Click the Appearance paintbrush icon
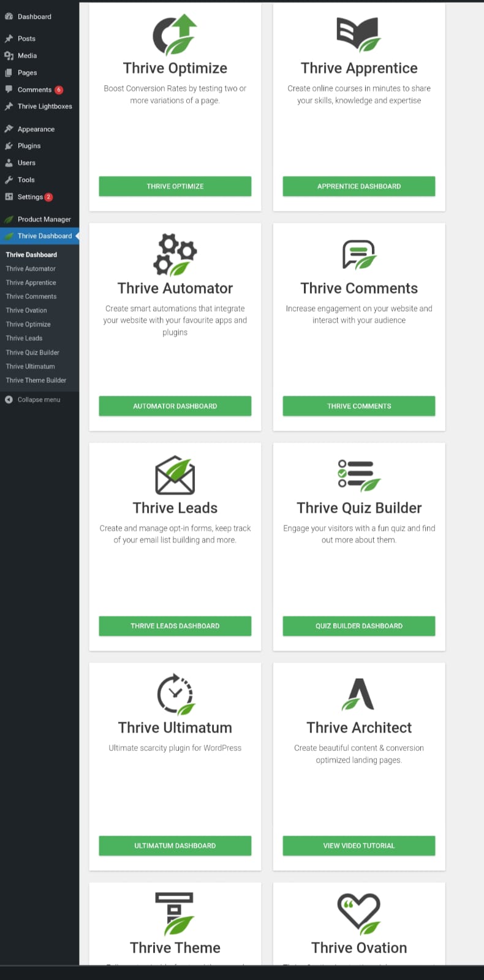Screen dimensions: 484x980 tap(9, 129)
